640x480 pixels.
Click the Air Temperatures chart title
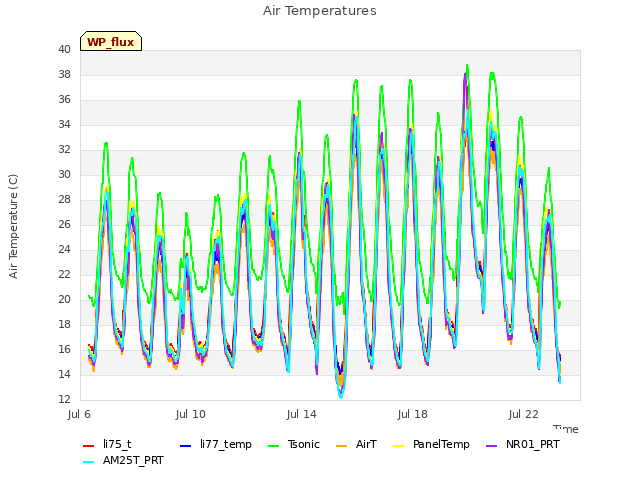(320, 11)
